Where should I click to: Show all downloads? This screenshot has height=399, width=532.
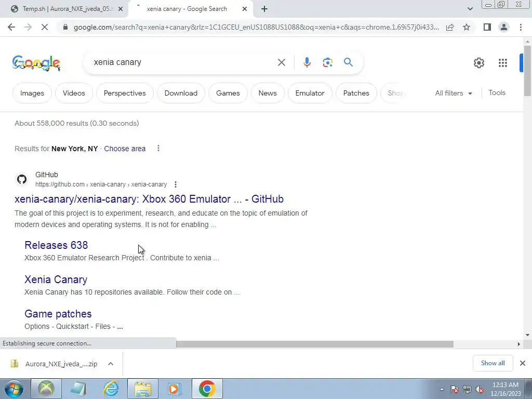point(493,363)
